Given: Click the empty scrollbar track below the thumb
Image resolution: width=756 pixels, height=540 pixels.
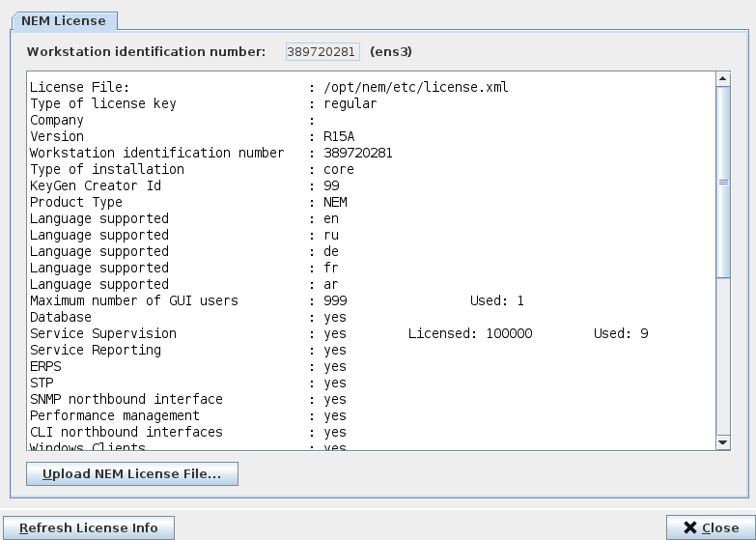Looking at the screenshot, I should click(723, 357).
